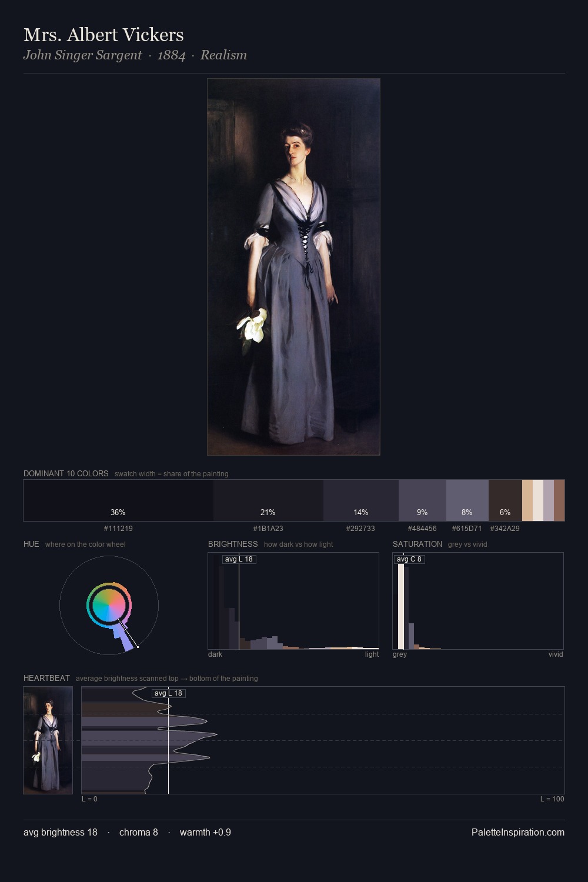588x882 pixels.
Task: Click hex code #1B1A23
Action: coord(268,529)
